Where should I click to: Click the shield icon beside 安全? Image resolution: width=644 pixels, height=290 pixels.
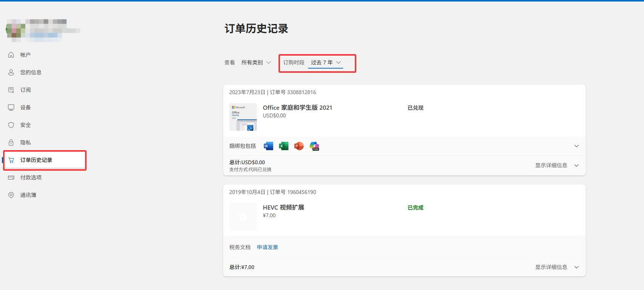[11, 125]
